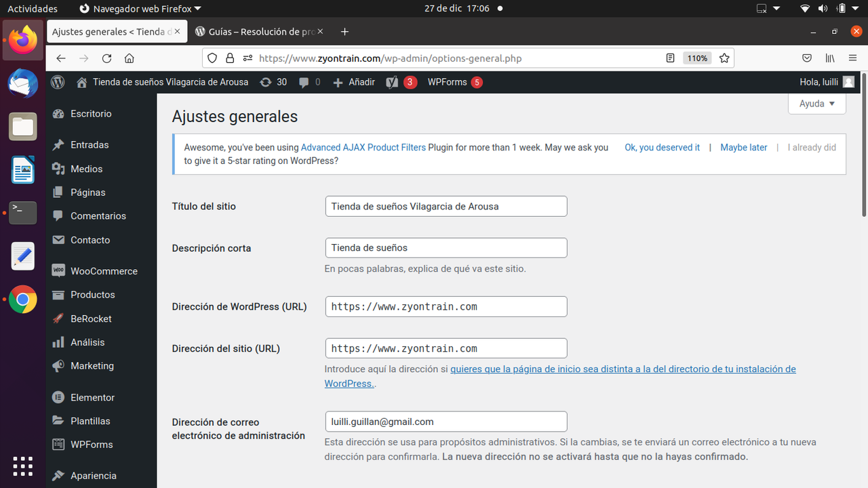The width and height of the screenshot is (868, 488).
Task: Click the page reload icon in Firefox
Action: (106, 58)
